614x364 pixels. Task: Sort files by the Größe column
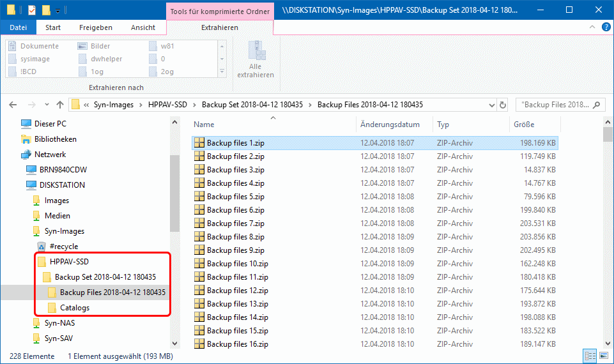[x=523, y=125]
